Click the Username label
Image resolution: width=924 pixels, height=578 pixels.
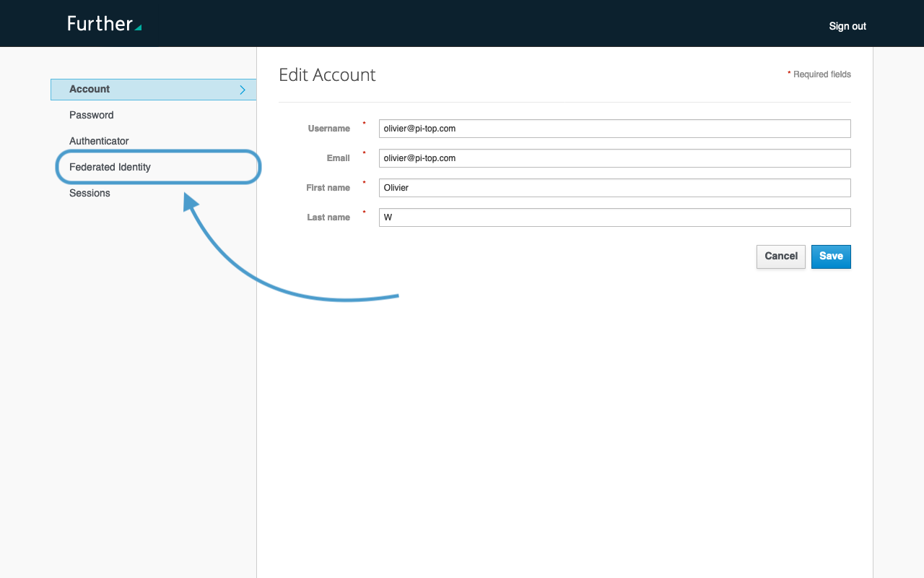(329, 129)
